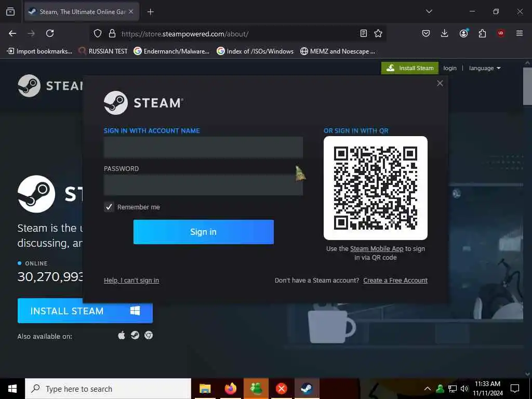Open the Index of /ISOs/Windows bookmark
The width and height of the screenshot is (532, 399).
(x=255, y=51)
